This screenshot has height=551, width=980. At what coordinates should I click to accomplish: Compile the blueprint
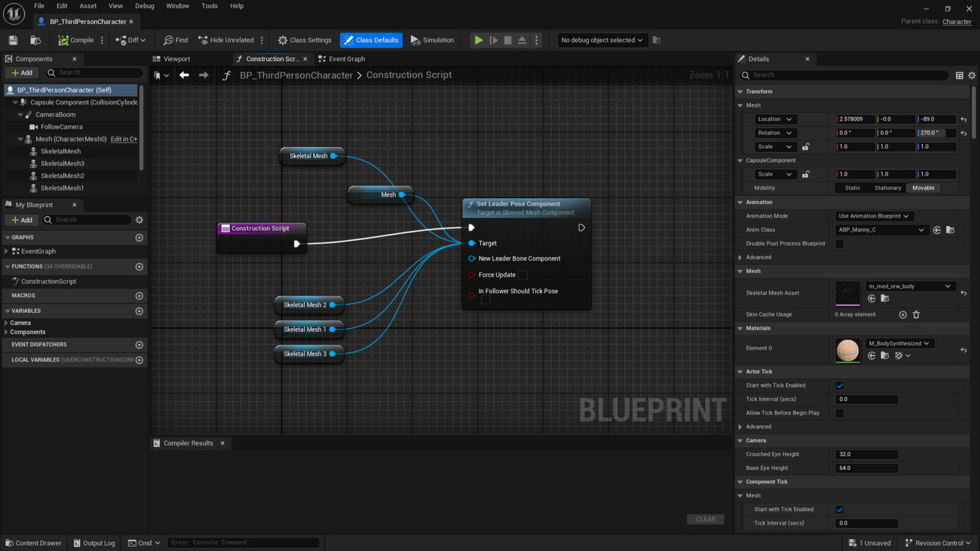(76, 40)
